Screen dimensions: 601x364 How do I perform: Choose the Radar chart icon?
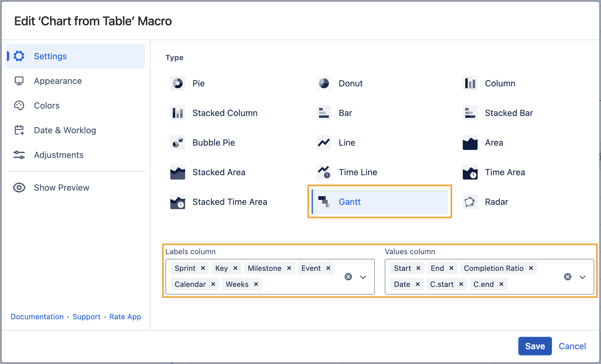point(470,202)
